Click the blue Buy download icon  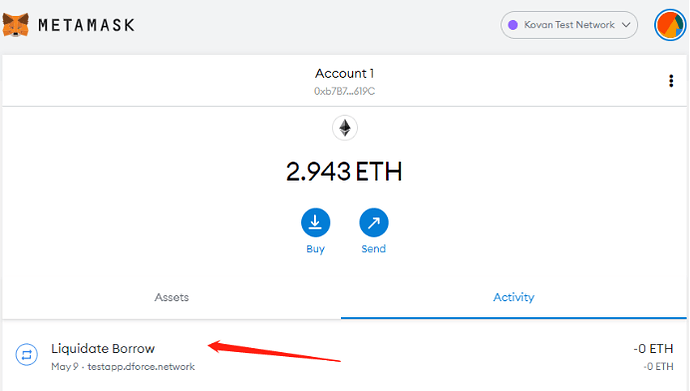click(x=316, y=223)
